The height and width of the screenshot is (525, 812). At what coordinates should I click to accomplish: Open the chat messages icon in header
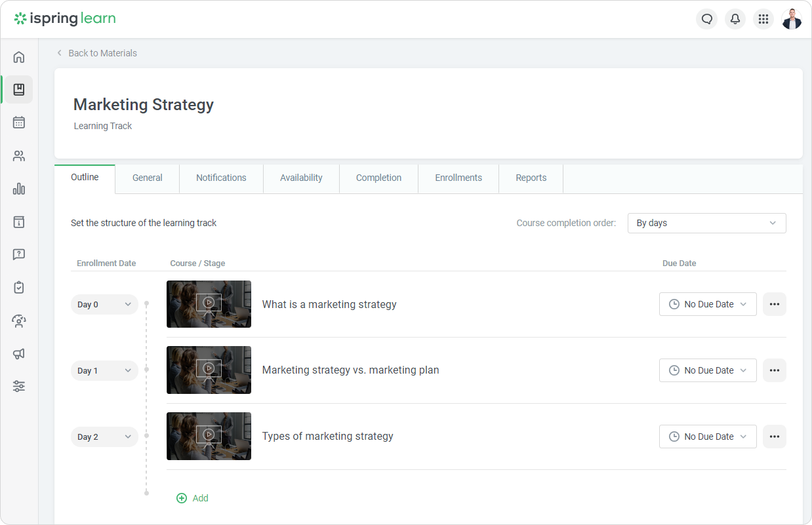click(x=707, y=19)
